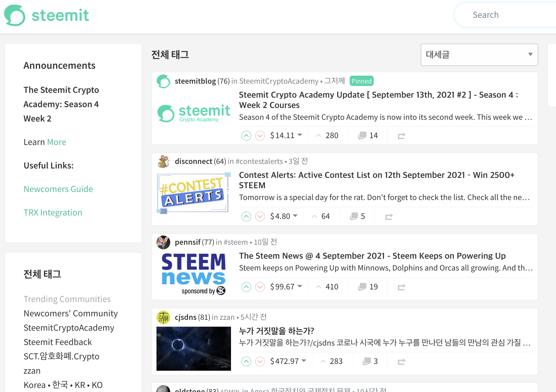Select SteemitCryptoAcademy in Trending Communities
Viewport: 556px width, 392px height.
[69, 328]
